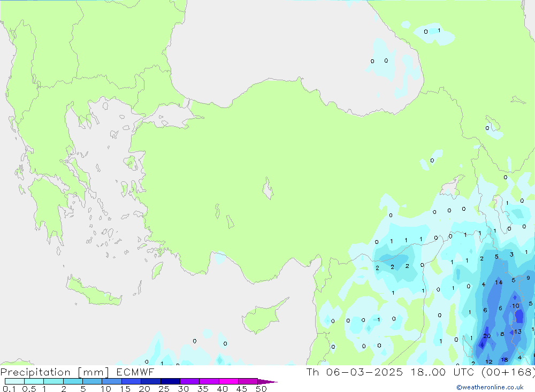Click the precipitation value 13 on the map
535x392 pixels.
(517, 332)
